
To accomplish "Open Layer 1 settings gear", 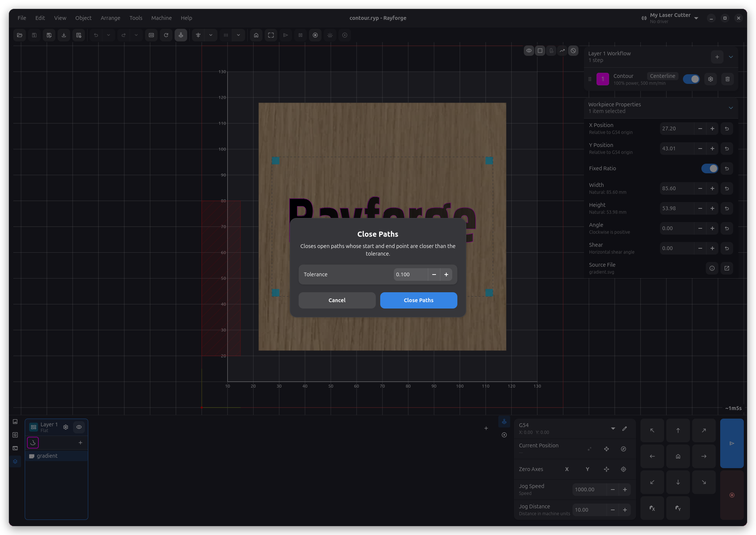I will tap(66, 427).
